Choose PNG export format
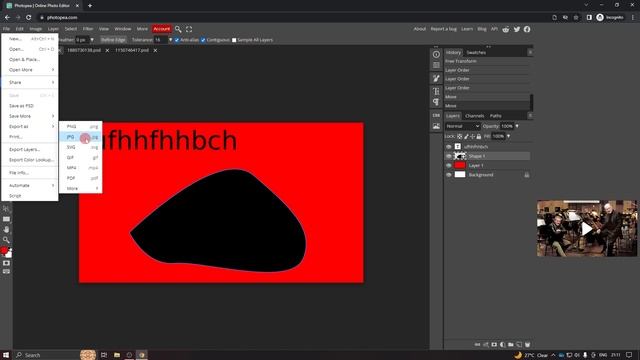Image resolution: width=640 pixels, height=360 pixels. 81,127
